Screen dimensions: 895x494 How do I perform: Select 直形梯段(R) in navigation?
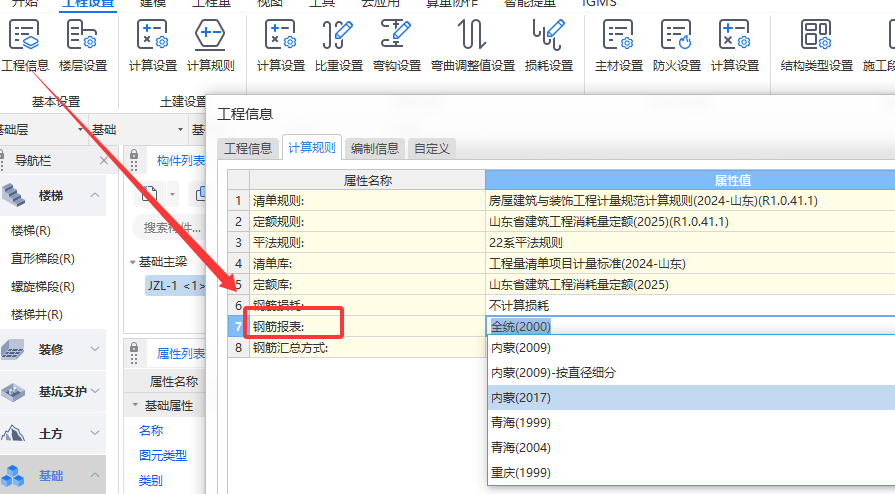(43, 259)
